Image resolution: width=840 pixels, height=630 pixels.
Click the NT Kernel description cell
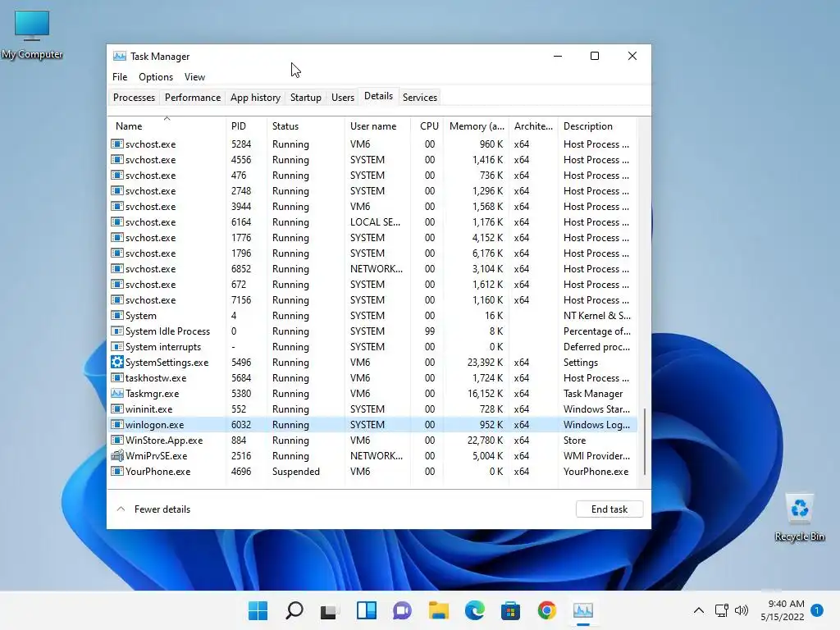pos(597,316)
